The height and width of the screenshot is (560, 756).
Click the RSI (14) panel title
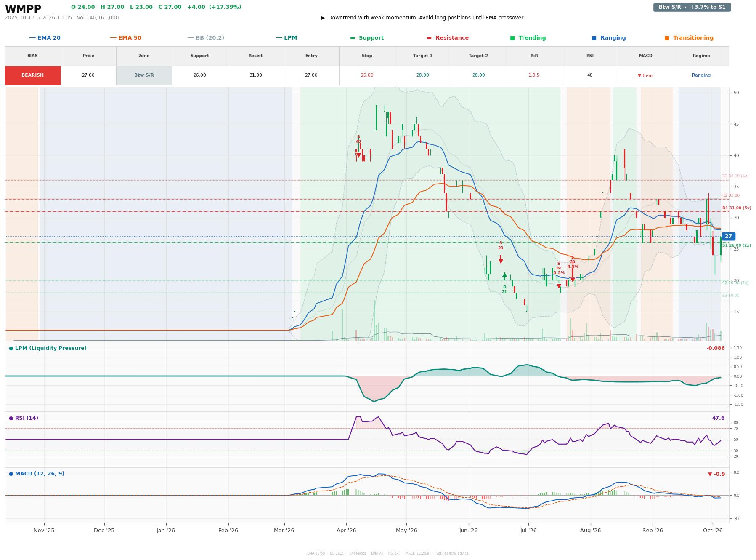pos(24,418)
